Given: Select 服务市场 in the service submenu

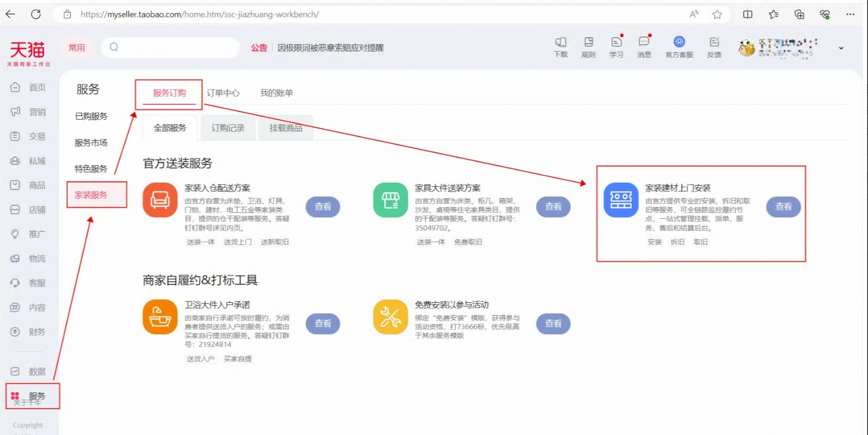Looking at the screenshot, I should (x=91, y=143).
